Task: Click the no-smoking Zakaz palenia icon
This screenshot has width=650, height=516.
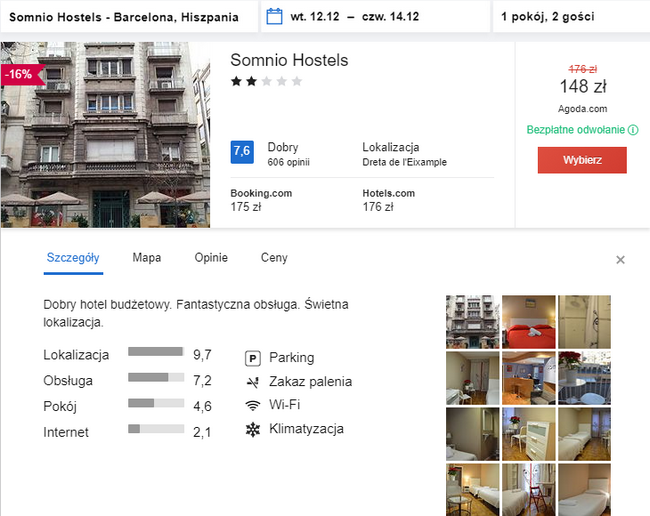Action: click(x=253, y=382)
